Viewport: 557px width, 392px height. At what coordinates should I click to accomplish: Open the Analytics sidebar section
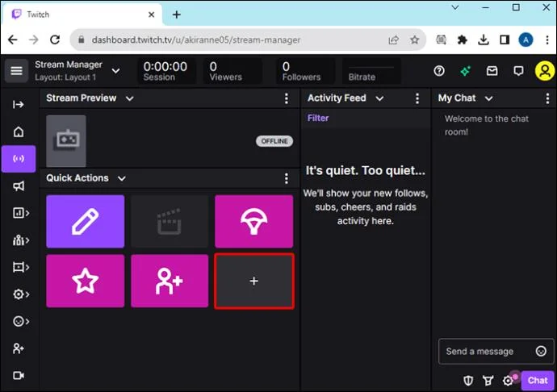click(x=21, y=213)
